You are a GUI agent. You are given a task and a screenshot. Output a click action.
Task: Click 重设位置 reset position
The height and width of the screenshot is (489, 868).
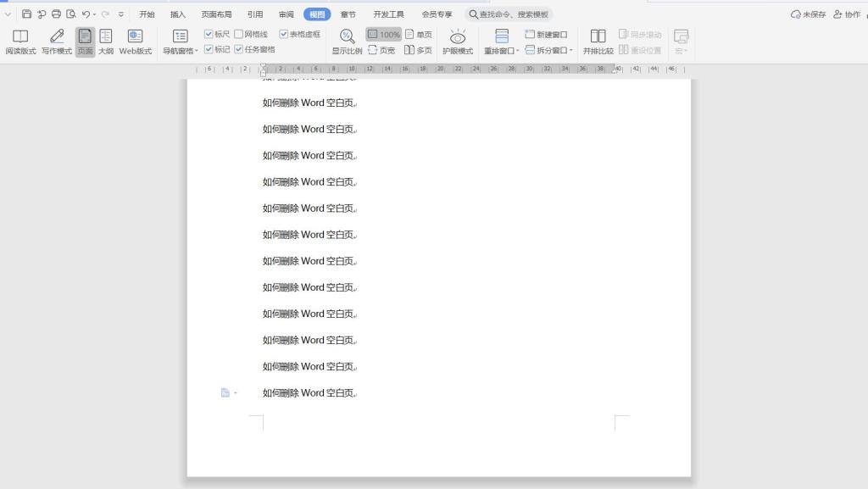click(640, 50)
